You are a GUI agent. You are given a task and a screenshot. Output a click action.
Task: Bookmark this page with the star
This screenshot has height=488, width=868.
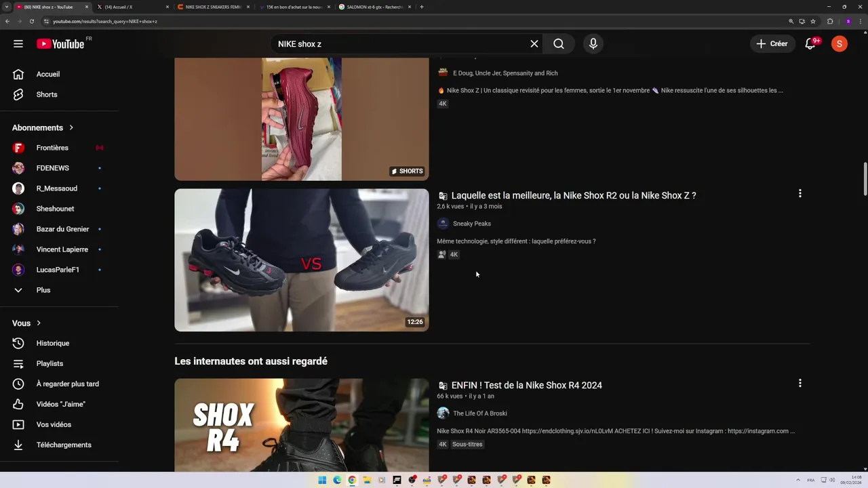[x=813, y=21]
